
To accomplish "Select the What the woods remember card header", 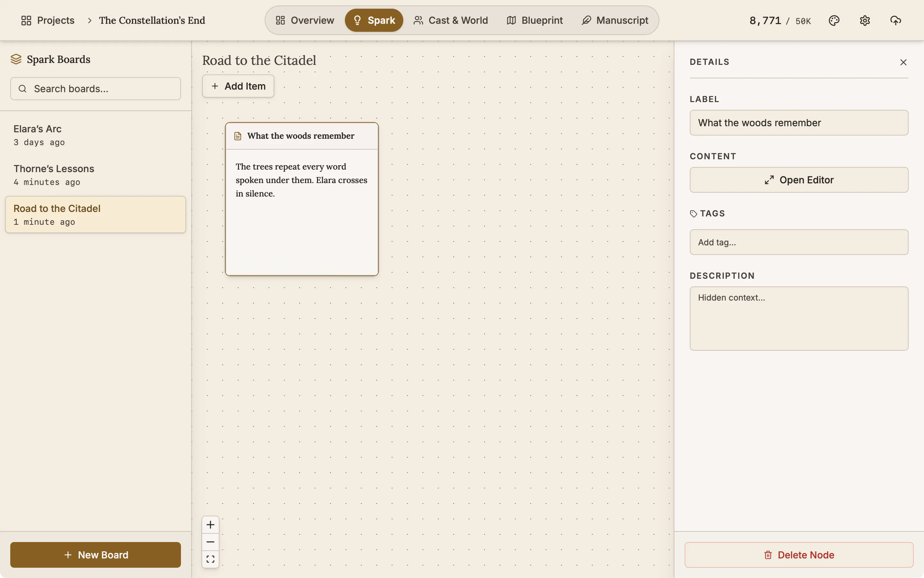I will [302, 136].
